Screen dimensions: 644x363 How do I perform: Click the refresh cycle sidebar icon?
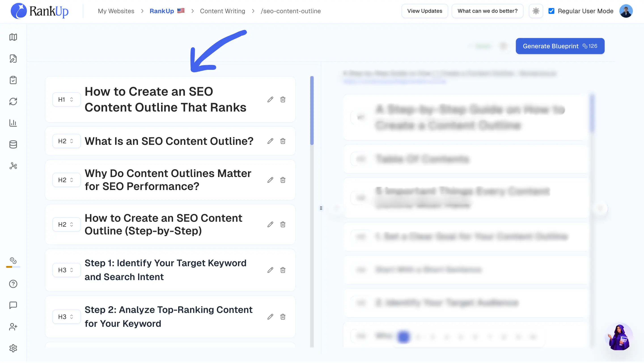point(13,102)
